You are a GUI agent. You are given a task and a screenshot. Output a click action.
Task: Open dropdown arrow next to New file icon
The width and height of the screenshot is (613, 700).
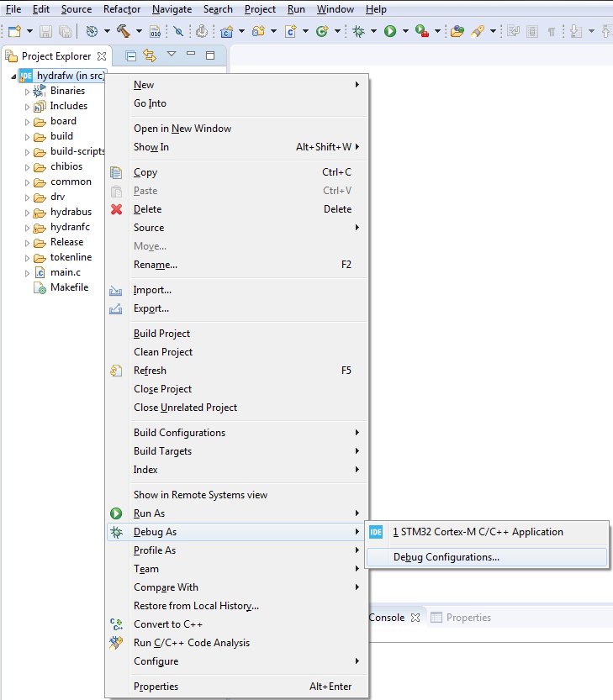point(30,31)
